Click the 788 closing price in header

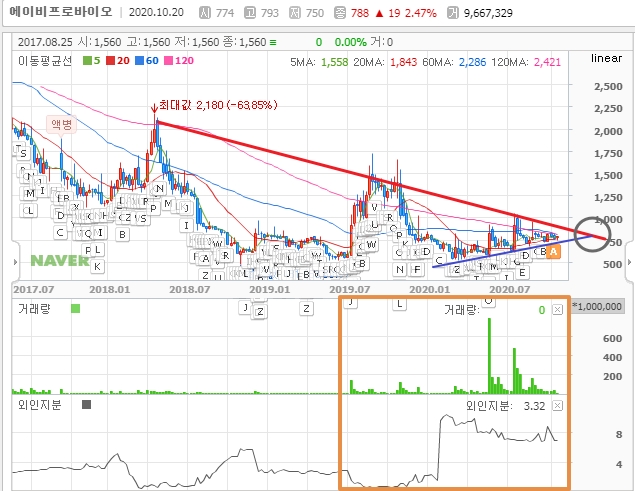(x=360, y=13)
